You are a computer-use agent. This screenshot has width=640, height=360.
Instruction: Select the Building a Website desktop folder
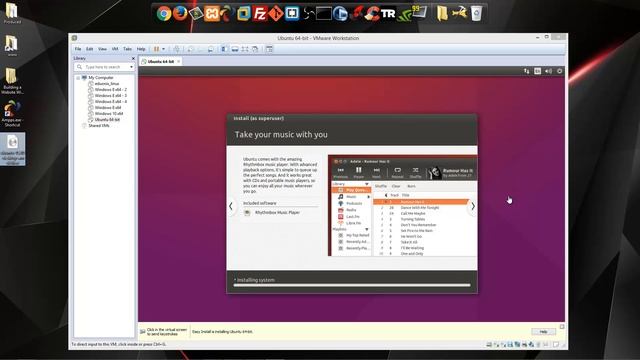click(12, 80)
